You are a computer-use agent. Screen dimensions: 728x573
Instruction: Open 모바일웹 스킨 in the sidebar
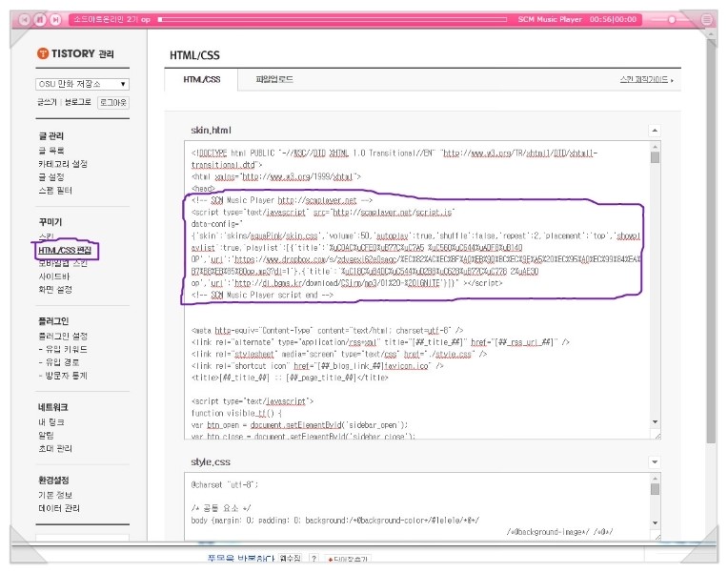pyautogui.click(x=63, y=263)
